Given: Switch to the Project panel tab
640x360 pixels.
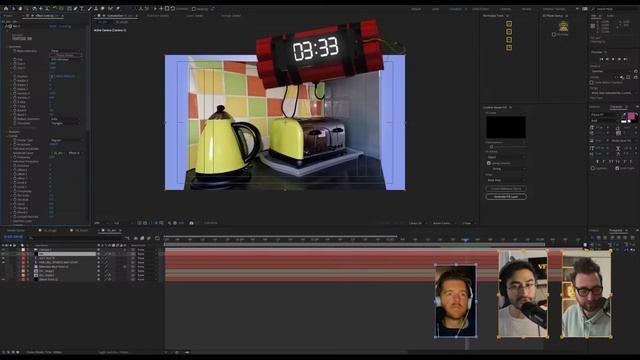Looking at the screenshot, I should click(x=8, y=16).
